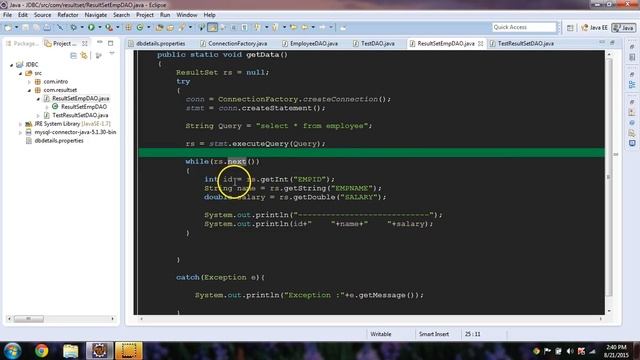The height and width of the screenshot is (360, 640).
Task: Click the volume speaker tray icon
Action: (570, 351)
